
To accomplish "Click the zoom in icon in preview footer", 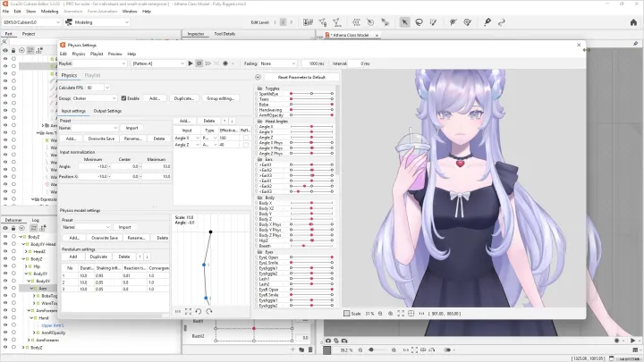I will pyautogui.click(x=391, y=314).
